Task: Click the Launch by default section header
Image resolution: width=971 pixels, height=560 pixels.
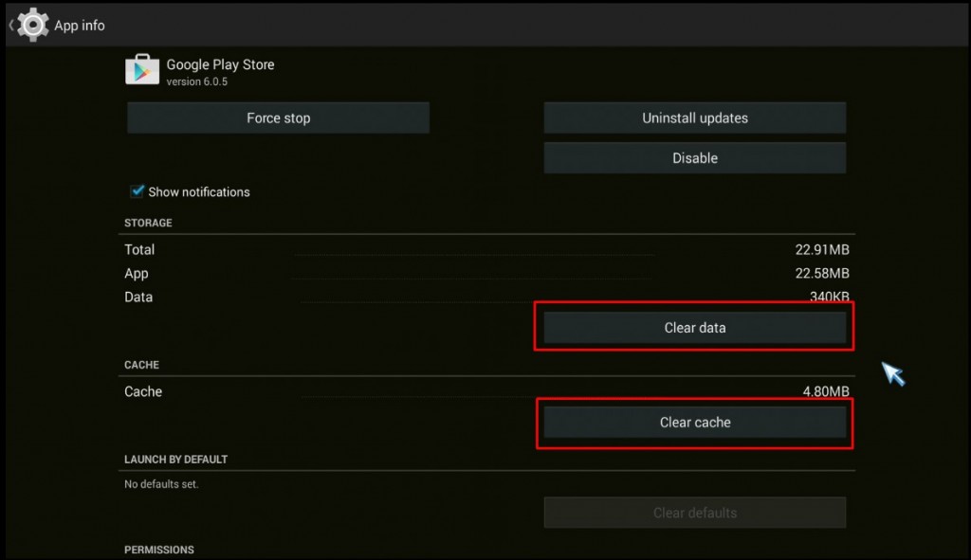Action: (x=175, y=460)
